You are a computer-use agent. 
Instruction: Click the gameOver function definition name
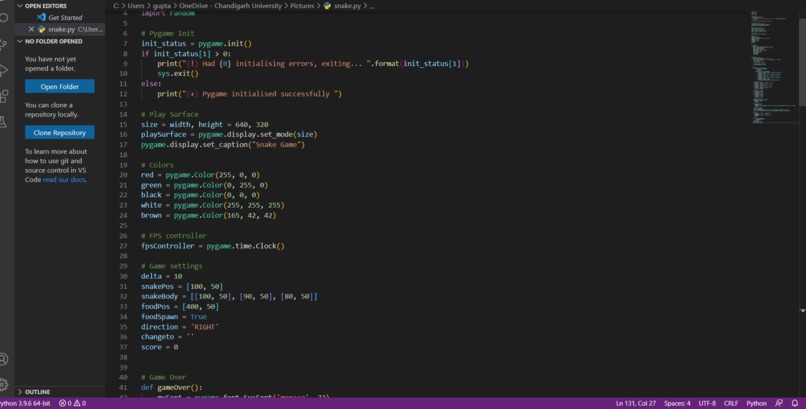[x=176, y=387]
